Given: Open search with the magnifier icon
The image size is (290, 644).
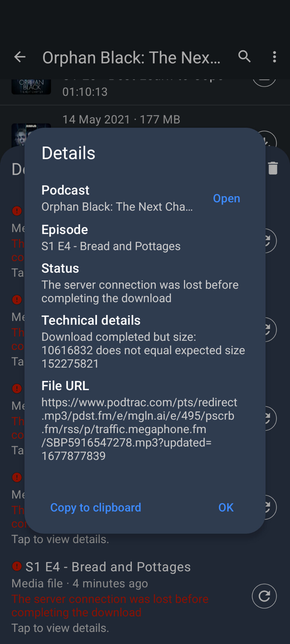Looking at the screenshot, I should pos(244,57).
